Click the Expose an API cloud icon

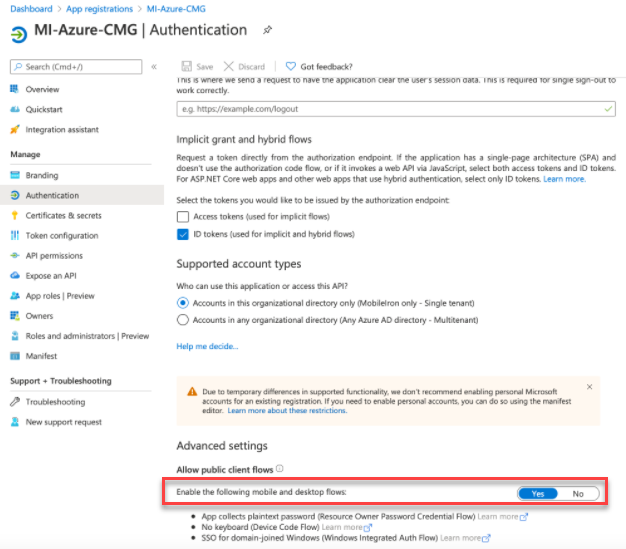(15, 275)
